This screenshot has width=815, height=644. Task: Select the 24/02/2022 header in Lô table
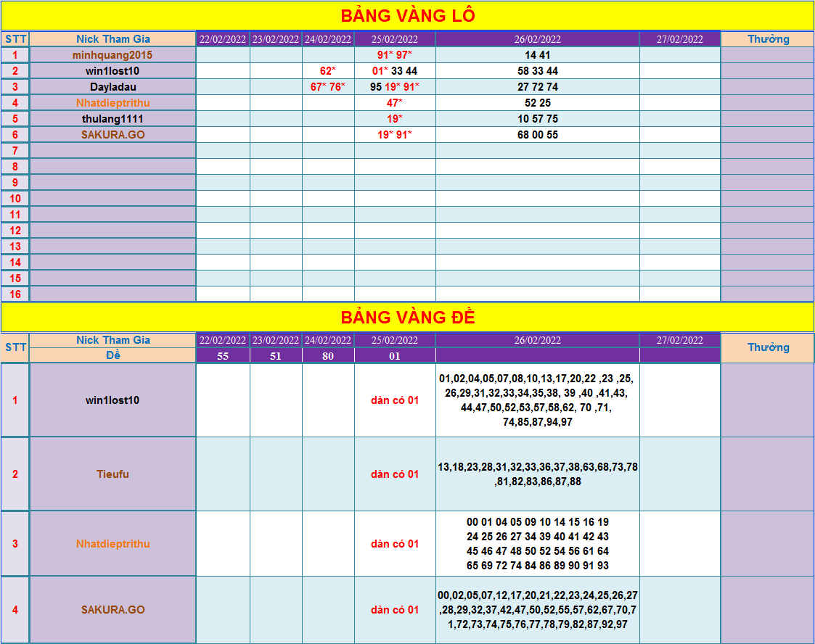(x=328, y=39)
